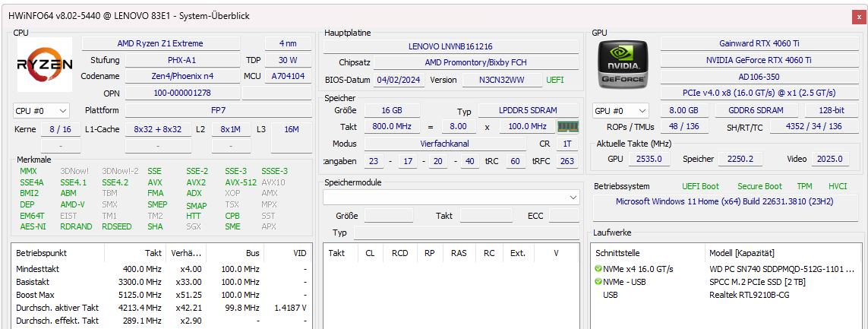This screenshot has height=329, width=868.
Task: Click the PHX-A1 Stufung field
Action: 182,60
